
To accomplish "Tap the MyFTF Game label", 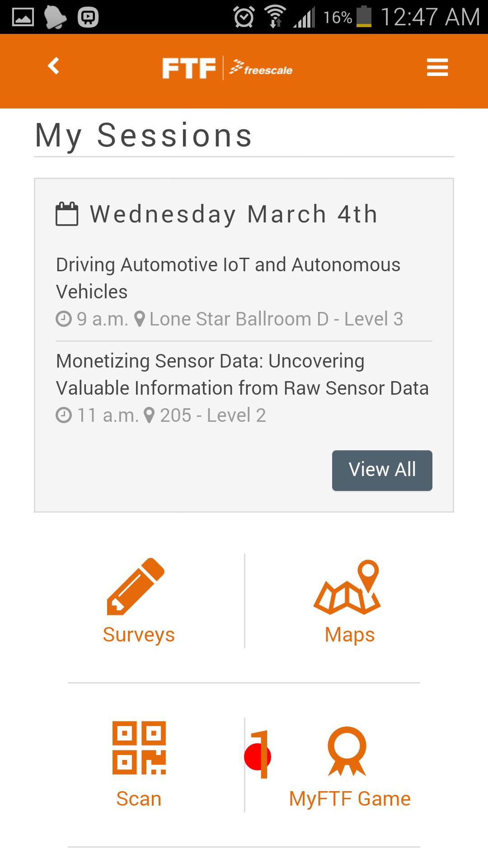I will [x=350, y=799].
